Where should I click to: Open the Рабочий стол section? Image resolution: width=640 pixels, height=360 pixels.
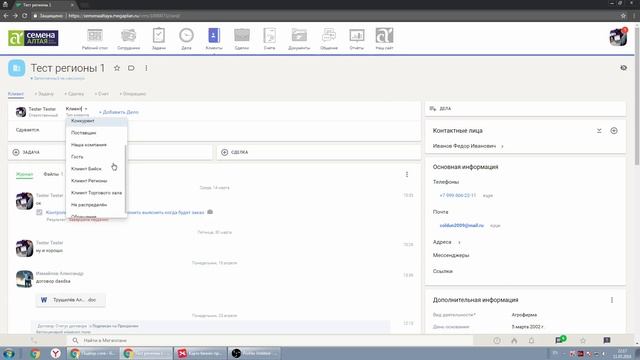(x=95, y=39)
